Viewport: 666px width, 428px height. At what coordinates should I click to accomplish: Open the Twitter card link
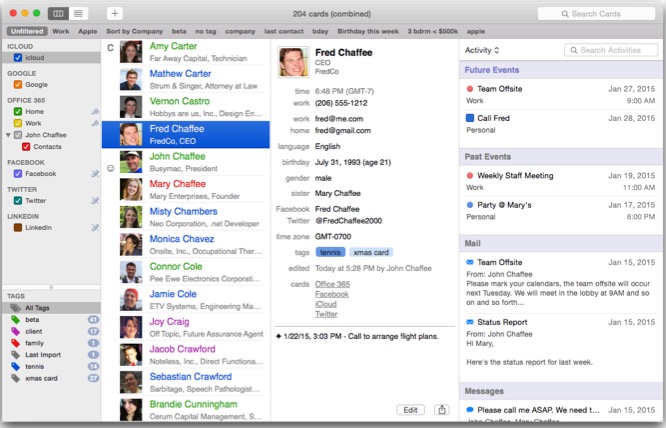coord(326,314)
